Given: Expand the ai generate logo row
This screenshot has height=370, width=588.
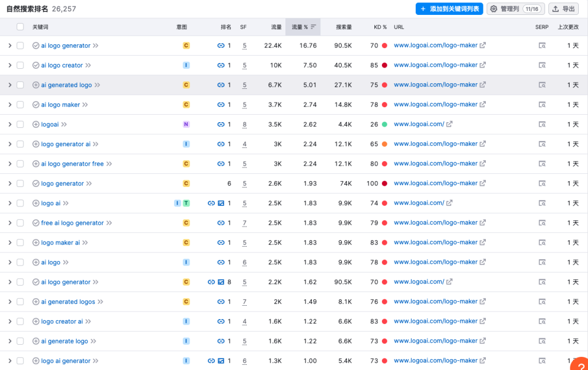Looking at the screenshot, I should 10,341.
